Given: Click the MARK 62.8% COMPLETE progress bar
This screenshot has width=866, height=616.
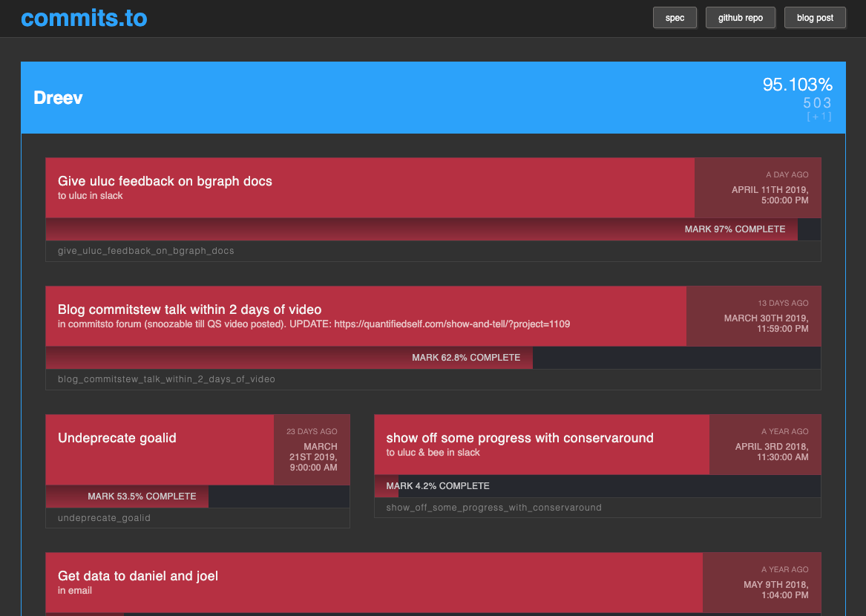Looking at the screenshot, I should (x=467, y=357).
